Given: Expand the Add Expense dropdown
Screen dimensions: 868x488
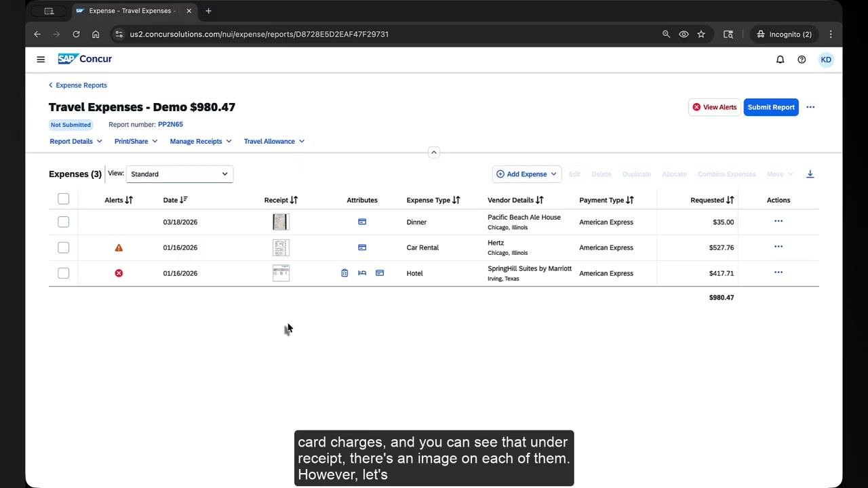Looking at the screenshot, I should (527, 174).
